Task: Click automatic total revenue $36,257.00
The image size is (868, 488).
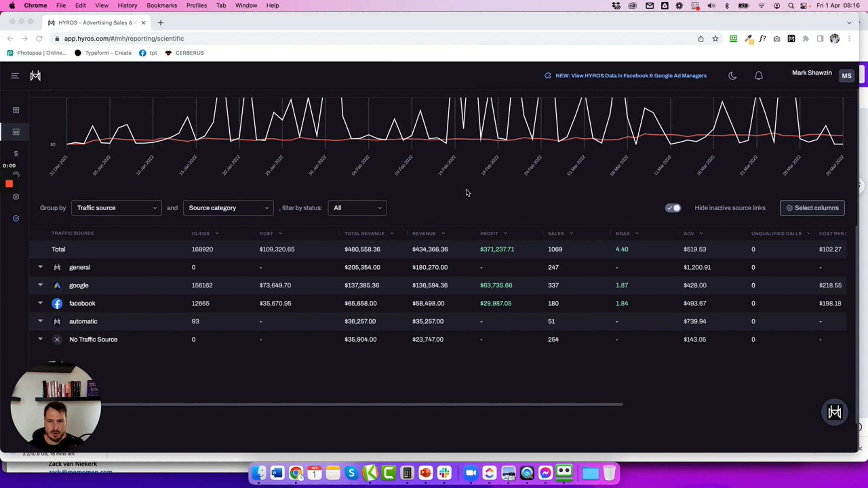Action: (x=360, y=322)
